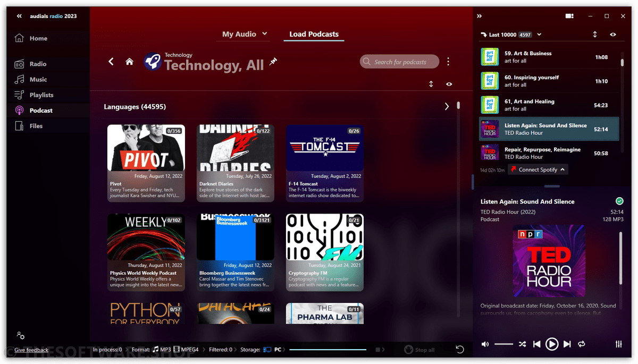Click the home icon next to Technology
This screenshot has width=638, height=364.
click(x=129, y=62)
